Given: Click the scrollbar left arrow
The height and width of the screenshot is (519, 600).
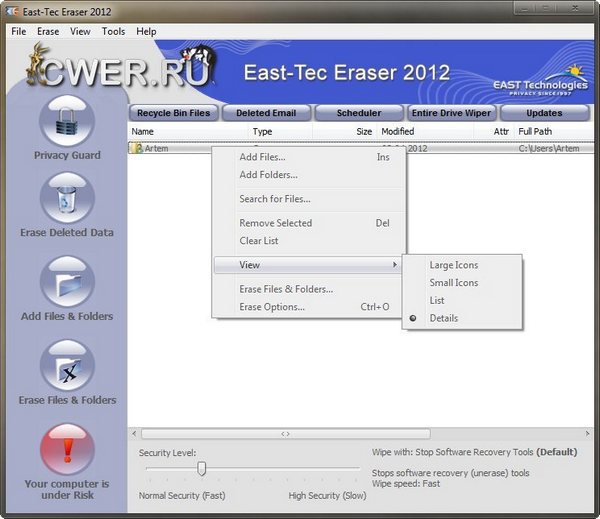Looking at the screenshot, I should 134,434.
